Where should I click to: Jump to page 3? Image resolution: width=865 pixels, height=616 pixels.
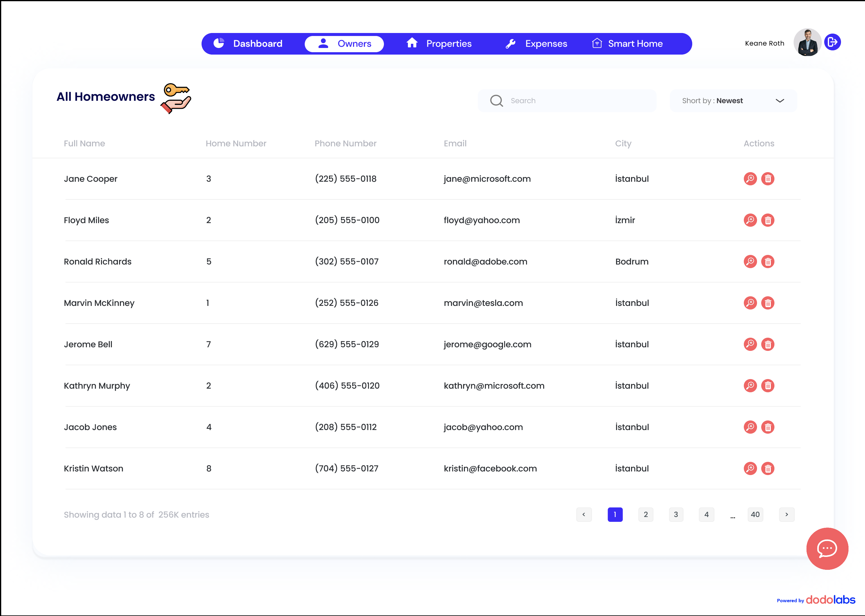(x=676, y=514)
